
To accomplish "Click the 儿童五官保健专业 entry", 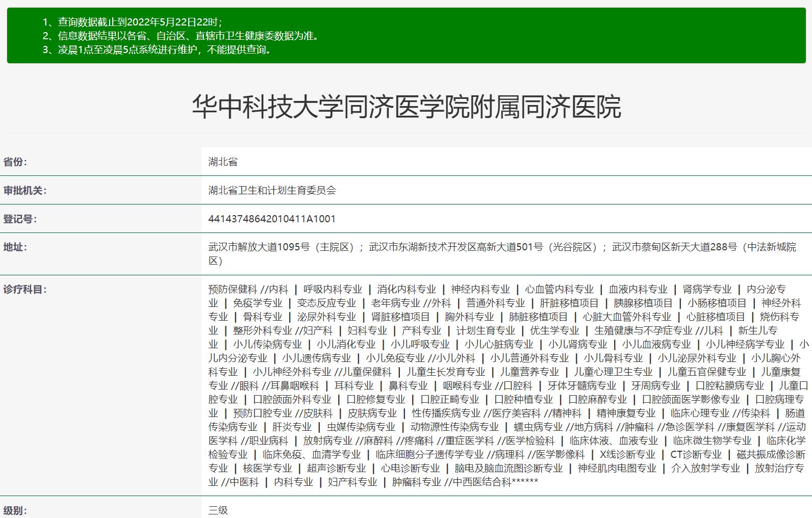I will (x=707, y=372).
